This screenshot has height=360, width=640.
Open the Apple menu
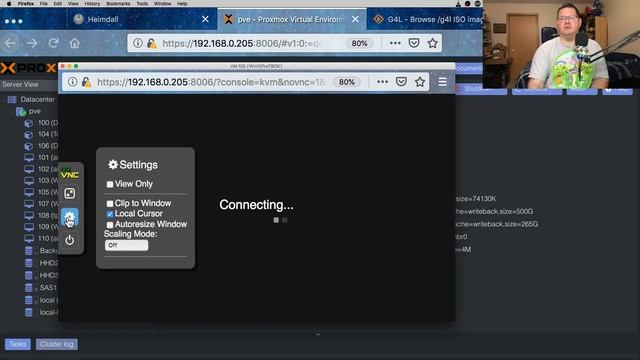9,3
